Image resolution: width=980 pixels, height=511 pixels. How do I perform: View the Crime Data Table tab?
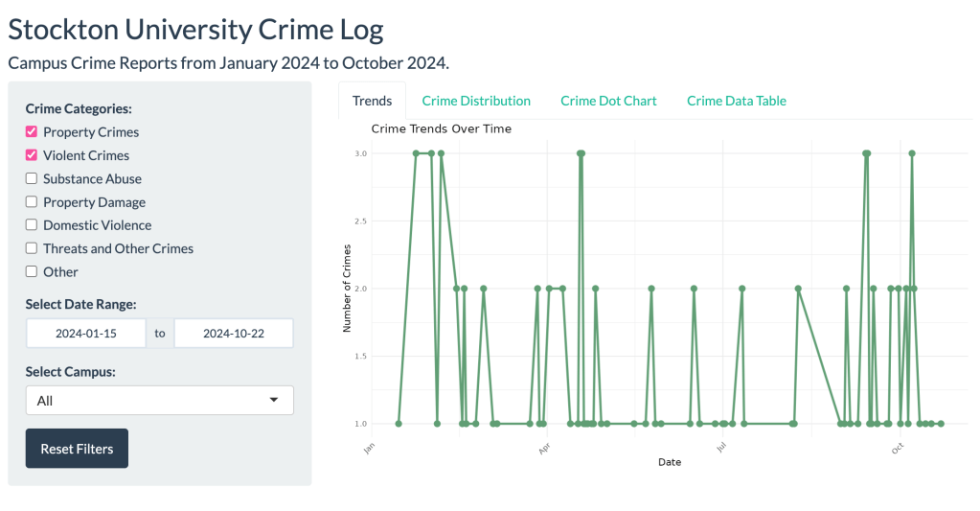click(x=736, y=101)
